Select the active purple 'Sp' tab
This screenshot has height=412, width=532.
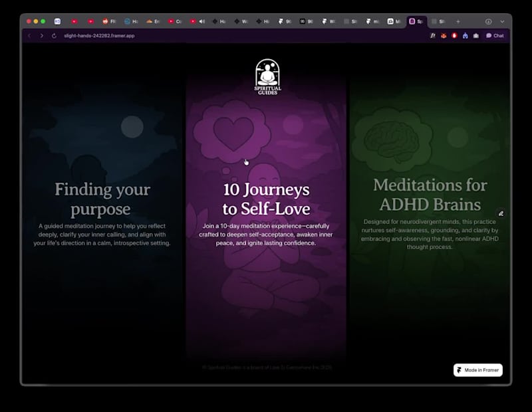coord(416,21)
